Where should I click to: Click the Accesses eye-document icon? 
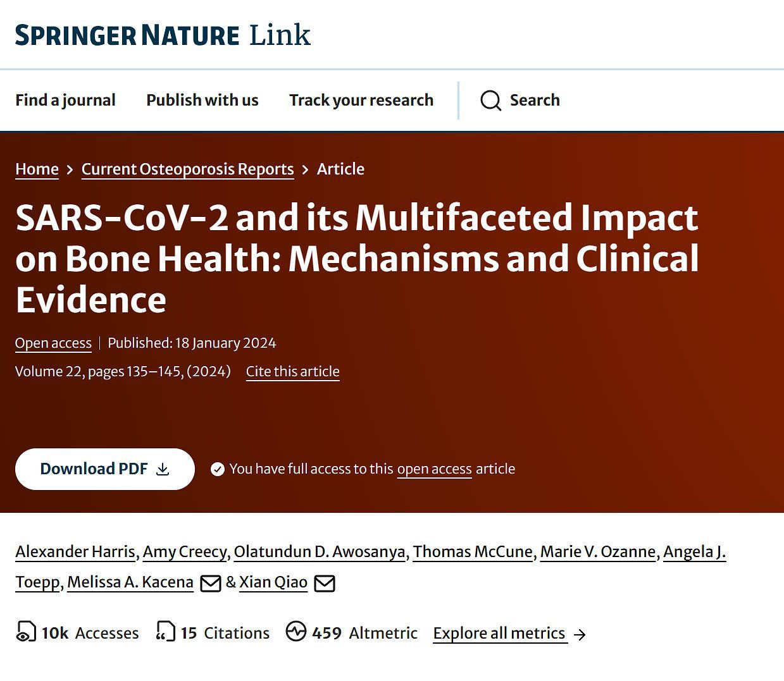(x=26, y=631)
